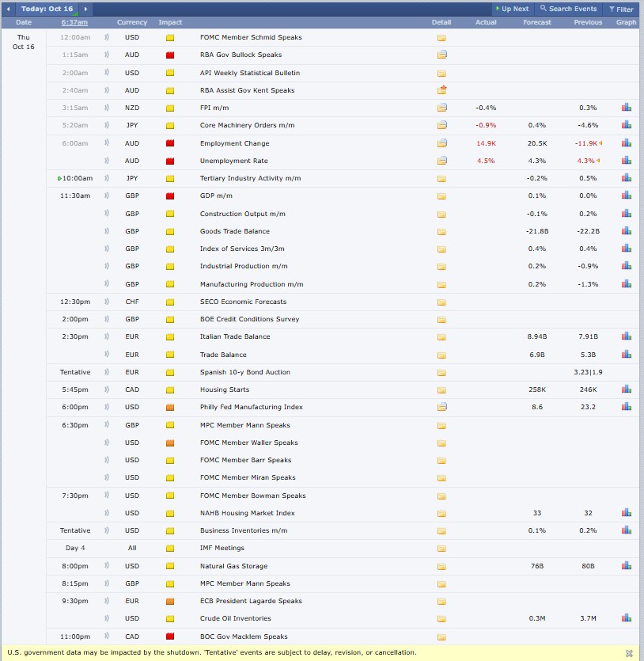The image size is (644, 661).
Task: Open graph for NAHB Housing Market Index
Action: point(626,513)
